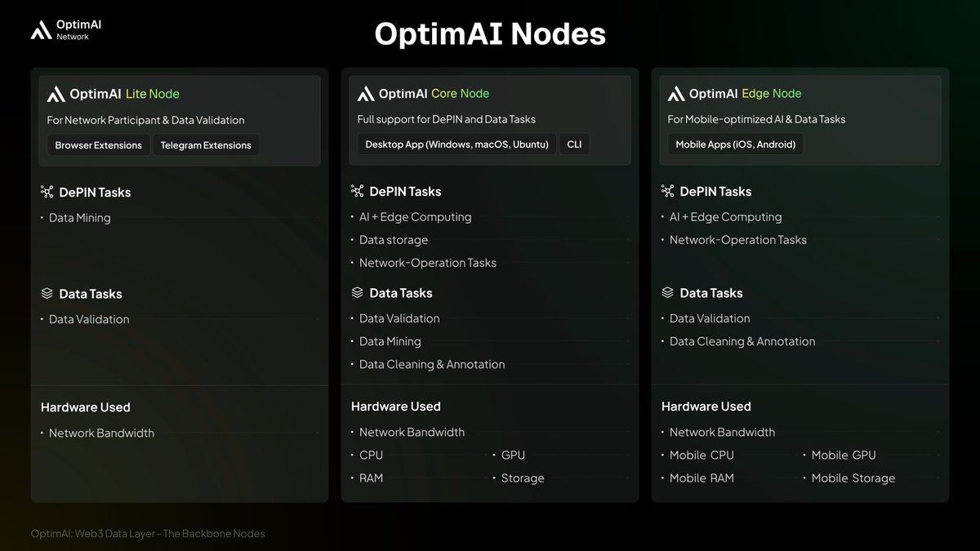This screenshot has width=980, height=551.
Task: Select the Data Tasks layers icon in Lite Node column
Action: coord(47,293)
